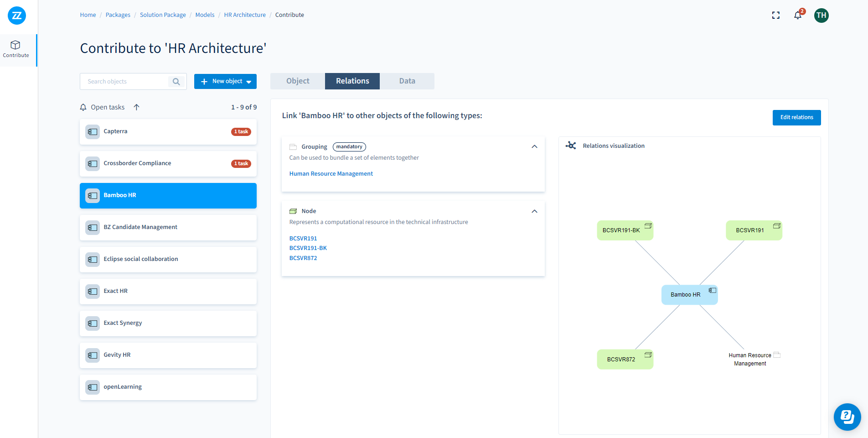Switch to the Data tab
The image size is (868, 438).
407,81
